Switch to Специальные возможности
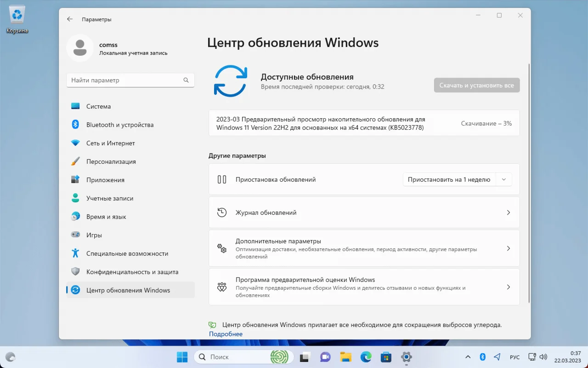This screenshot has width=588, height=368. coord(130,253)
